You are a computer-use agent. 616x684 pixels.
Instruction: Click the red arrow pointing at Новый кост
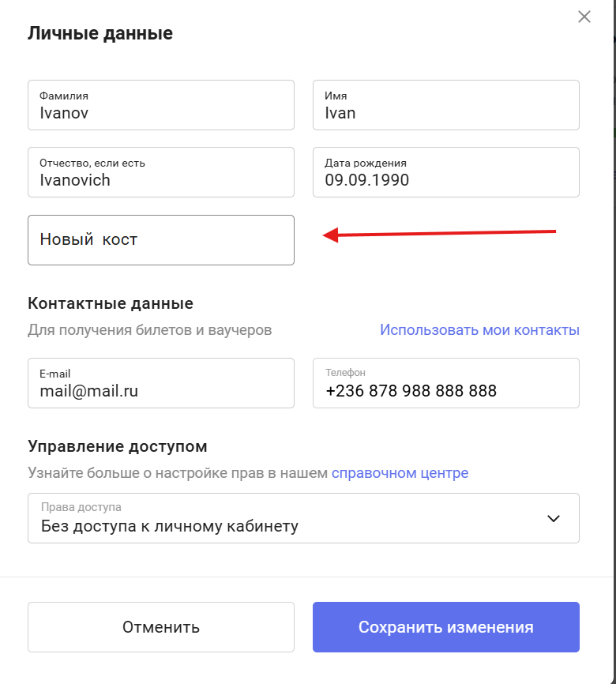pos(439,235)
